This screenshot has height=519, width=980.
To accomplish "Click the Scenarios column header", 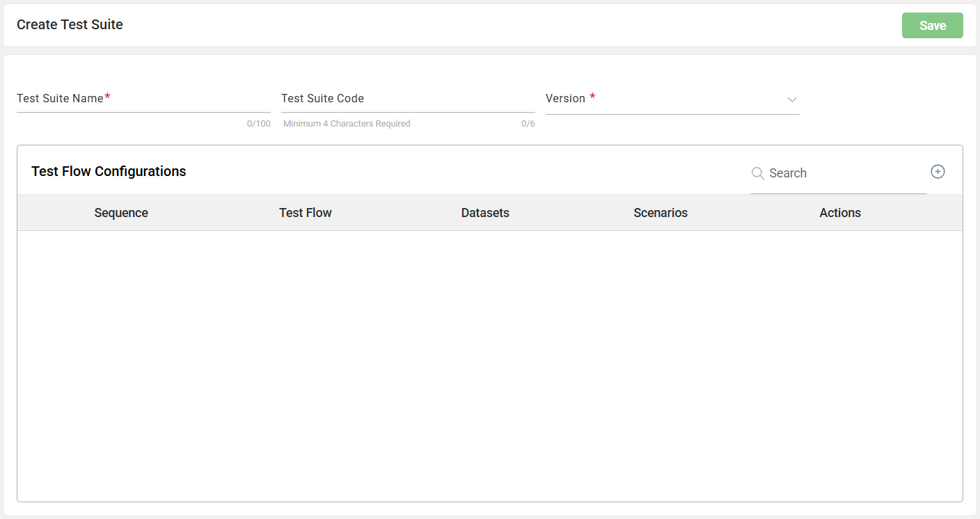I will coord(661,213).
